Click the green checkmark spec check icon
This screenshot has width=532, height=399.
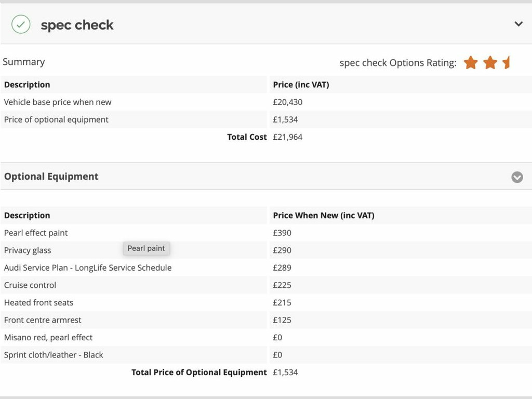coord(21,24)
